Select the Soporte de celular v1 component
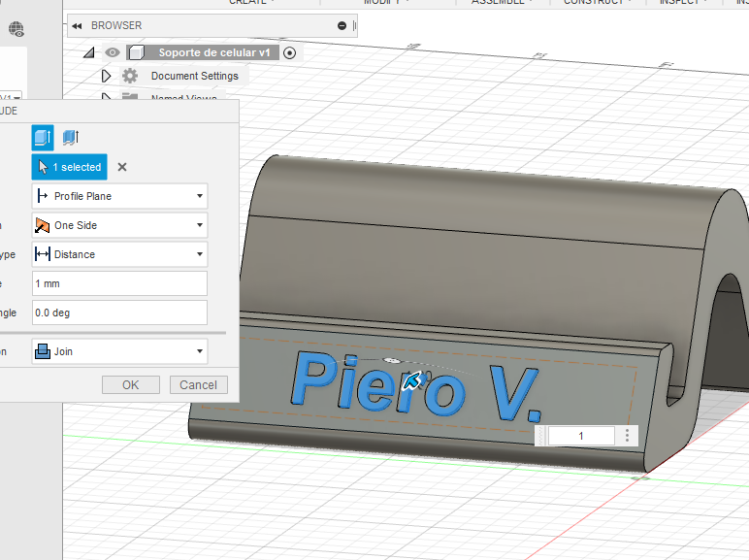The image size is (749, 560). pos(214,52)
